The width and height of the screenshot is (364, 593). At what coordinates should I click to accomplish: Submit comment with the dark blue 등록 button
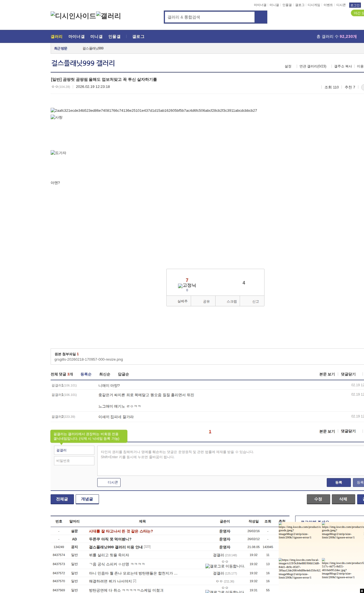point(339,482)
